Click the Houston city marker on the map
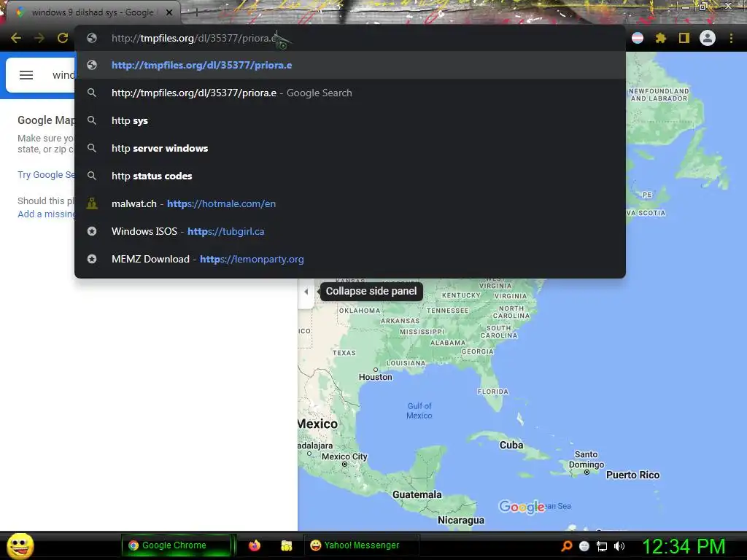 pyautogui.click(x=376, y=370)
